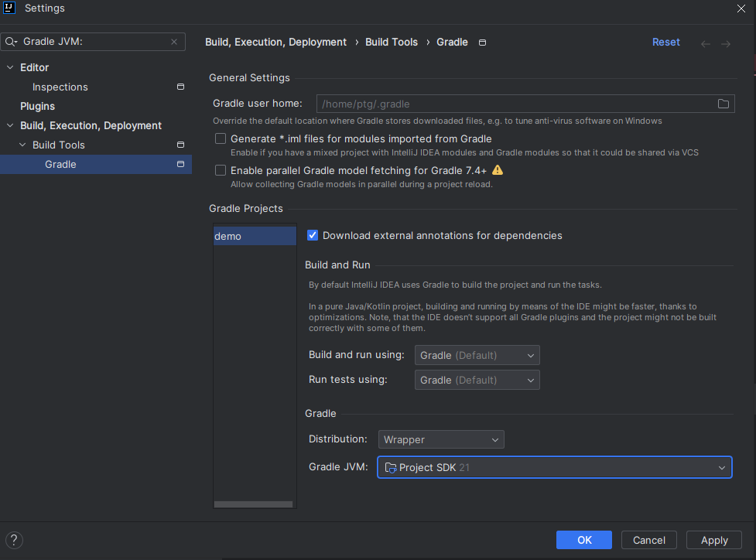Viewport: 756px width, 560px height.
Task: Collapse the Build Tools node
Action: pyautogui.click(x=22, y=145)
